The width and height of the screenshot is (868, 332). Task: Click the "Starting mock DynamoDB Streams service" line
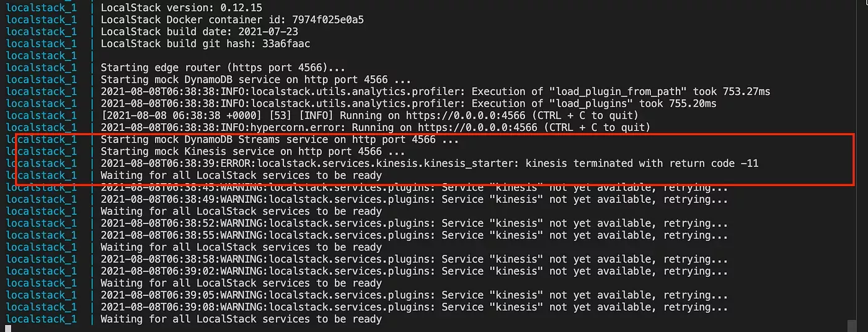(x=279, y=140)
